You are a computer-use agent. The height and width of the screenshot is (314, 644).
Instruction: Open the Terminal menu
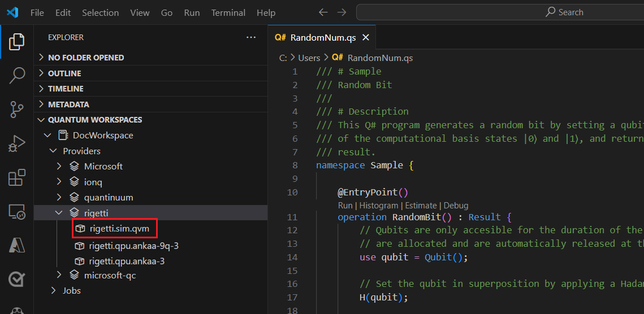pyautogui.click(x=228, y=13)
